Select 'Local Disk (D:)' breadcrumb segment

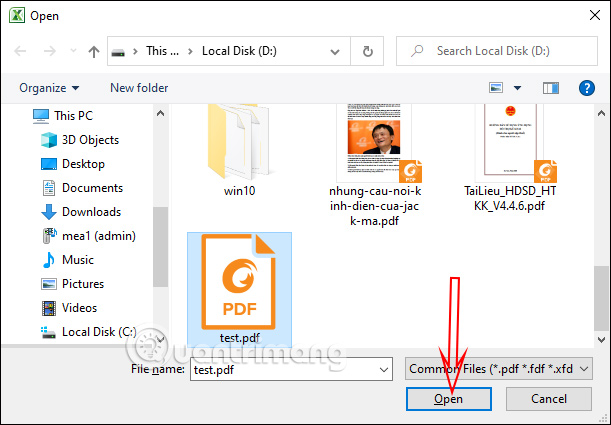[x=239, y=51]
